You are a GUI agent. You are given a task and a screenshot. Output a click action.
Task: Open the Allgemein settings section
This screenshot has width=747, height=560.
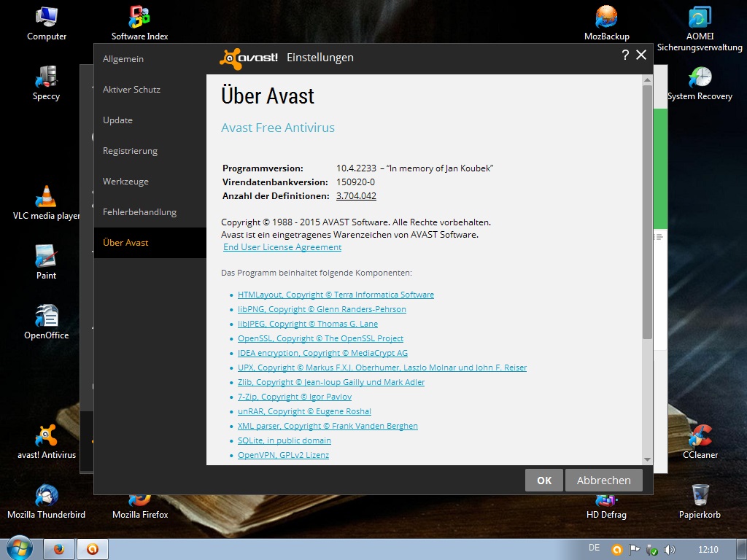click(150, 59)
